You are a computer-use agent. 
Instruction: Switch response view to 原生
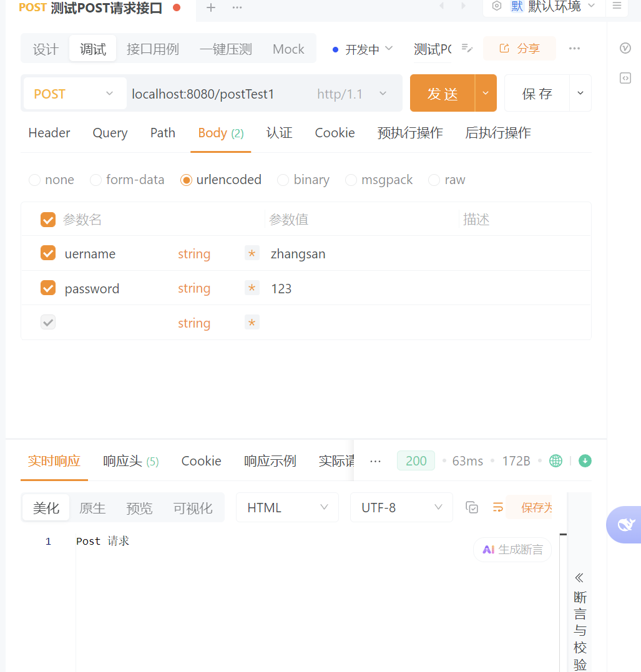(92, 508)
